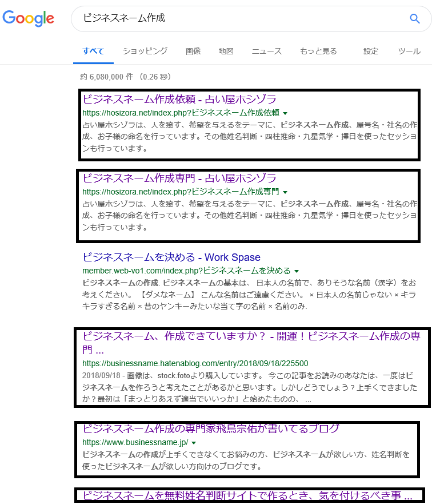
Task: Click snippet starting 2018/09/18 - 画像は
Action: pyautogui.click(x=250, y=387)
